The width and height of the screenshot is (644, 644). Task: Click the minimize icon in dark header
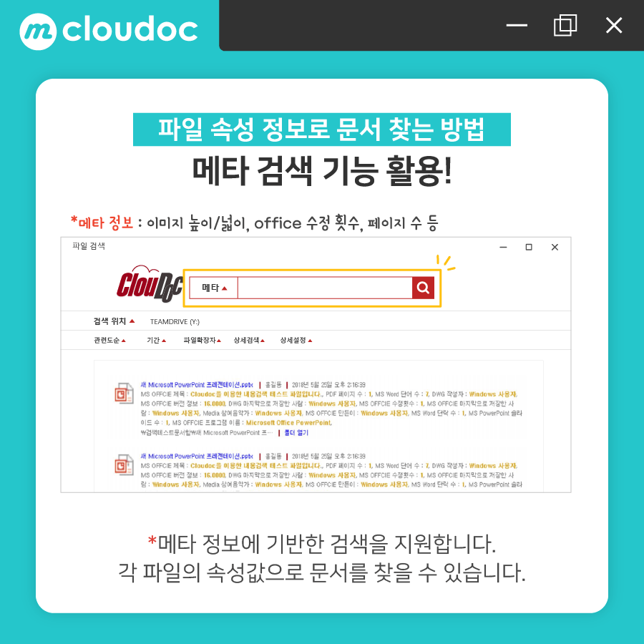click(x=517, y=25)
